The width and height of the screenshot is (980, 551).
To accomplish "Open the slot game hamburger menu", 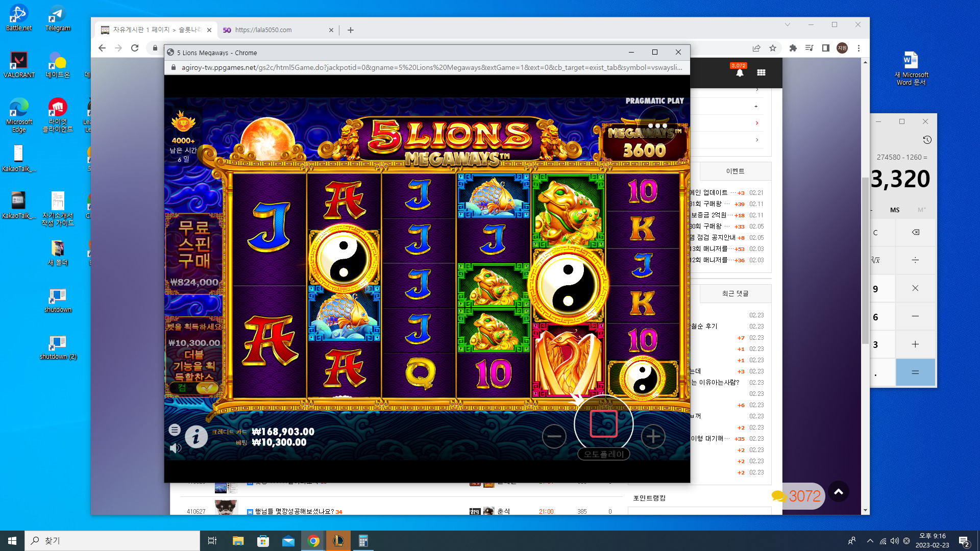I will [175, 430].
